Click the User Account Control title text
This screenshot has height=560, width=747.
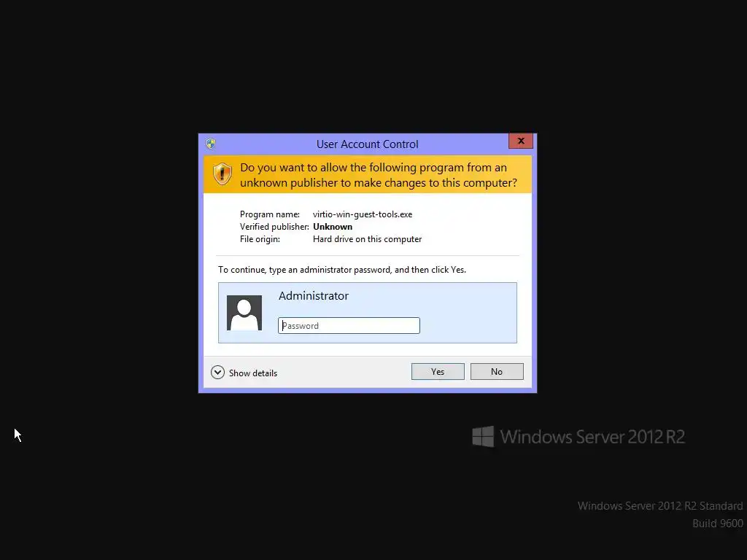tap(368, 144)
